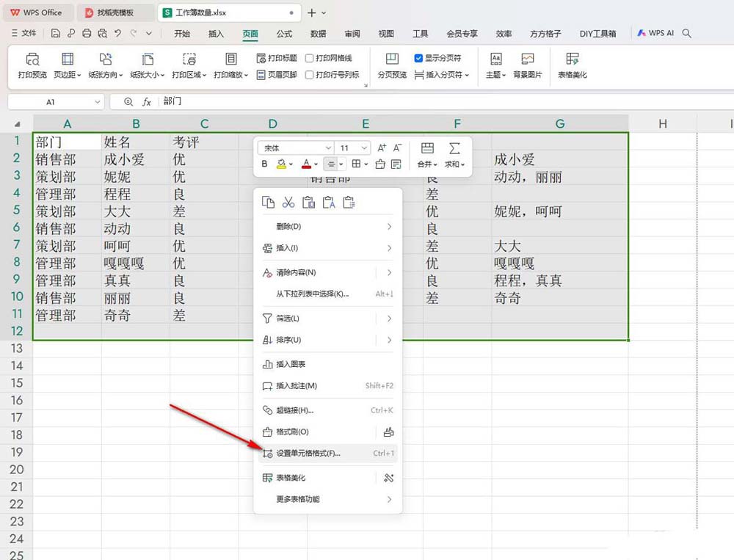Open the search magnifier next to WPS AI

click(x=687, y=33)
